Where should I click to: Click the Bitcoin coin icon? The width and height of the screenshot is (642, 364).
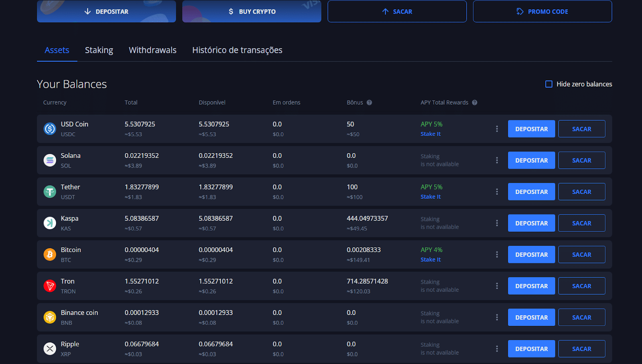coord(50,255)
